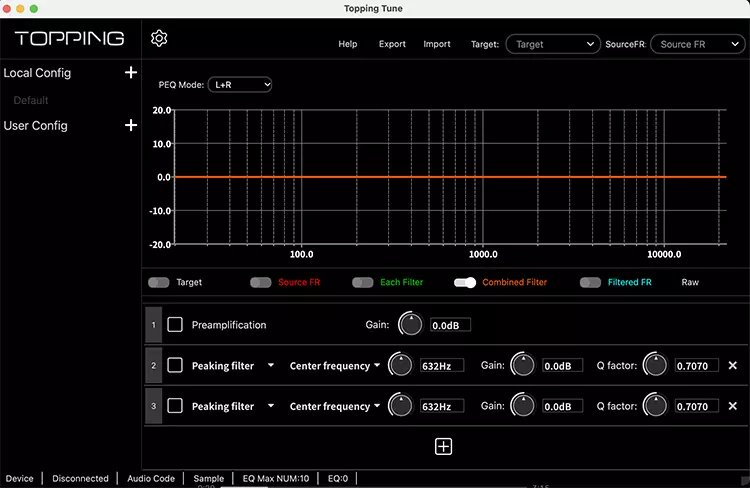Click Export in the top bar
Viewport: 750px width, 488px height.
coord(392,44)
